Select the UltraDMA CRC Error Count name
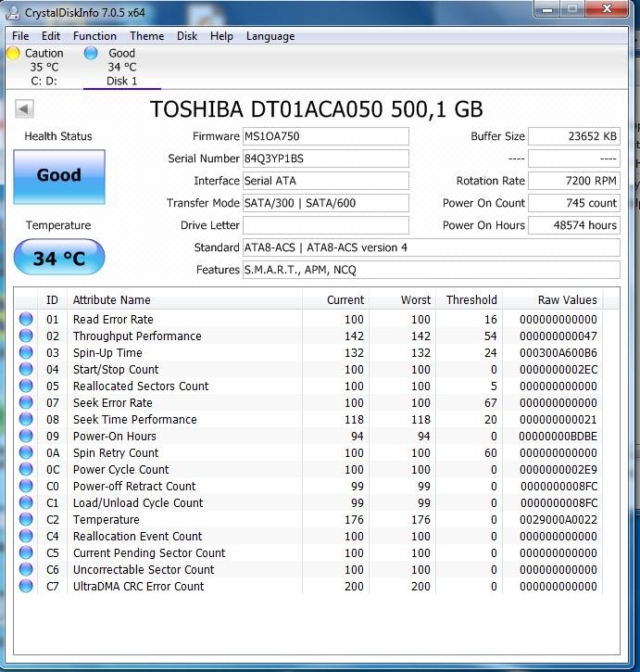Viewport: 640px width, 672px height. coord(138,587)
